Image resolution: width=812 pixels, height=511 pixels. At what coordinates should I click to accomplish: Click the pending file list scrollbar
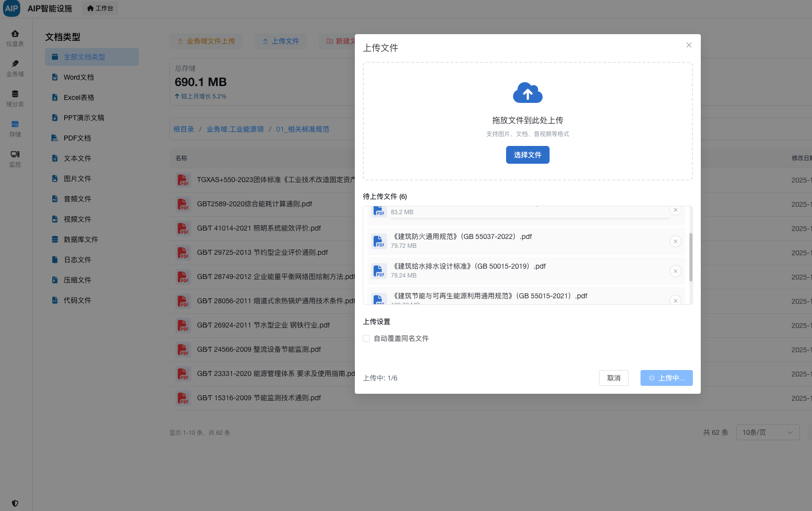point(690,257)
